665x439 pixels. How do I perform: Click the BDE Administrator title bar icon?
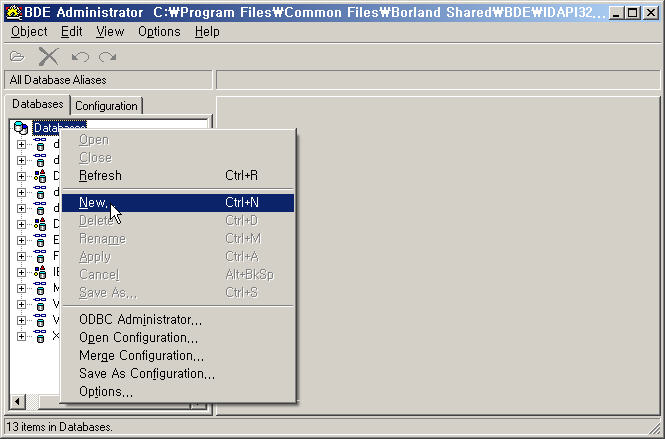pos(11,12)
